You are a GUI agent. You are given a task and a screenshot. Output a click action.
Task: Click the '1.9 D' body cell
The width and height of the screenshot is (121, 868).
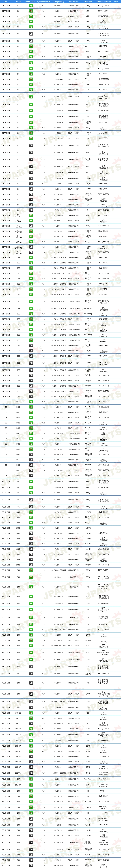[x=88, y=773]
